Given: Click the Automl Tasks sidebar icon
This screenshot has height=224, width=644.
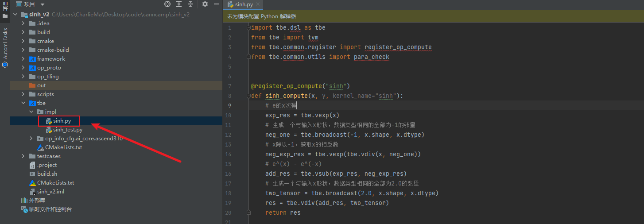Looking at the screenshot, I should (x=5, y=64).
